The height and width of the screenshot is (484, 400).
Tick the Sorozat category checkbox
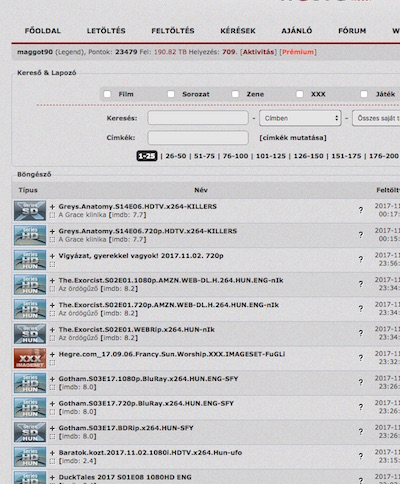[171, 94]
